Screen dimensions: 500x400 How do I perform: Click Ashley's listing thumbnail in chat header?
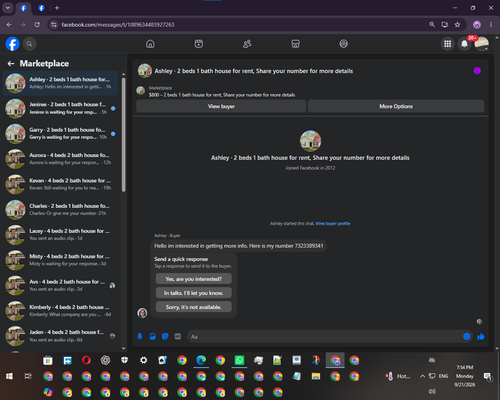point(145,71)
